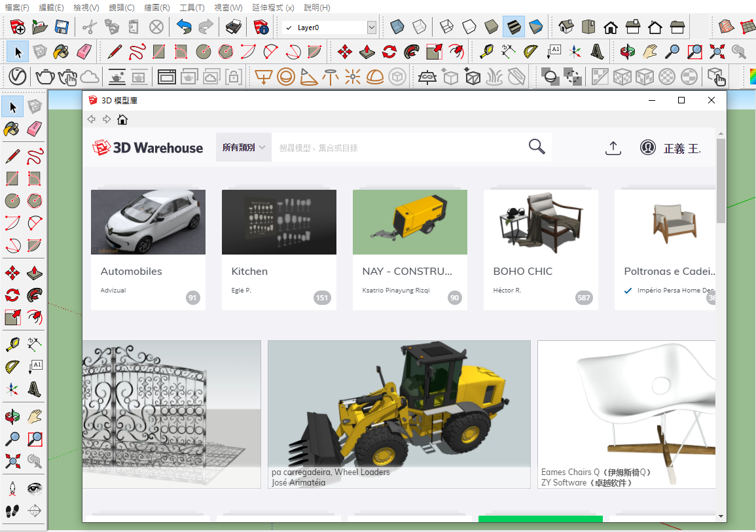Toggle the X-ray face style
Image resolution: width=756 pixels, height=532 pixels.
[x=397, y=27]
